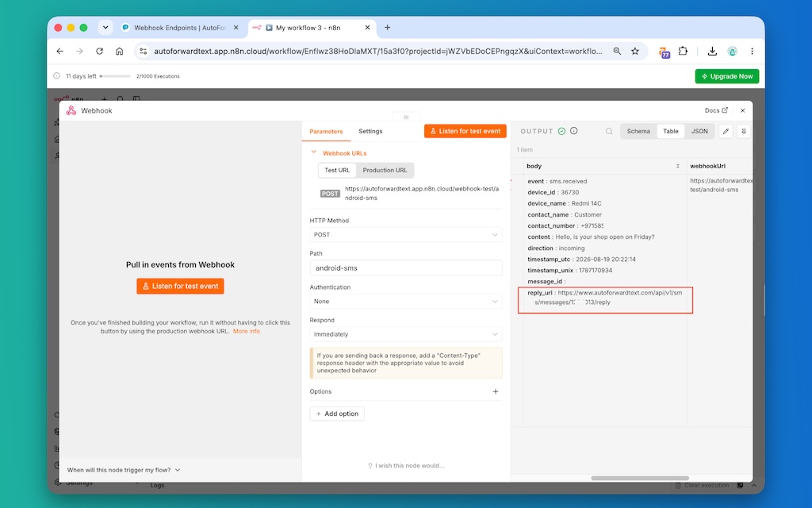The width and height of the screenshot is (812, 508).
Task: Click plus icon next to Options
Action: coord(495,391)
